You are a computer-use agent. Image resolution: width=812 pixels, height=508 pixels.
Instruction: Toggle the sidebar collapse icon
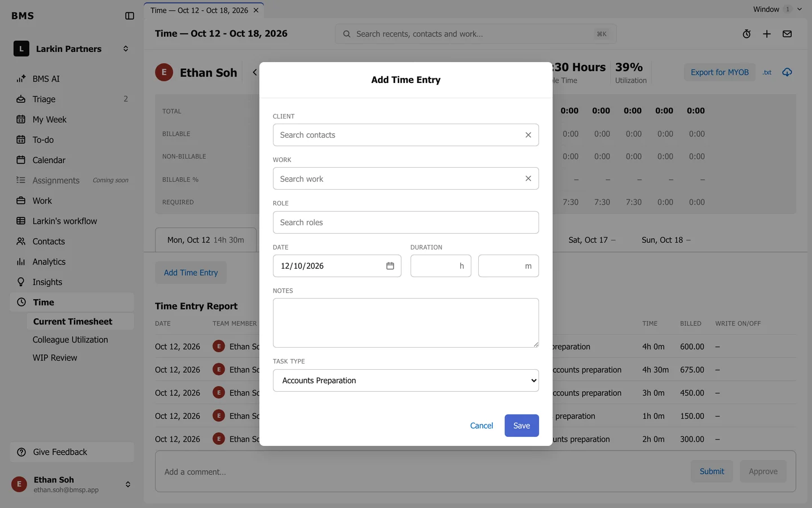tap(130, 16)
